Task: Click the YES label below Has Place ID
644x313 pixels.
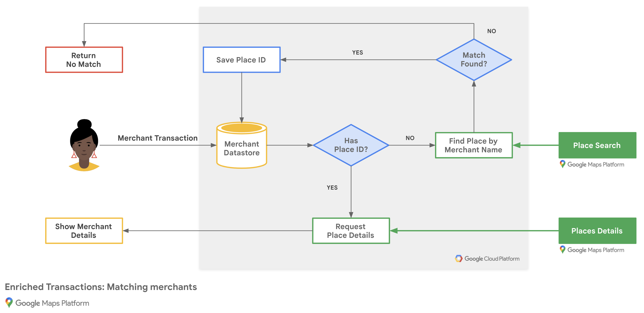Action: (x=332, y=187)
